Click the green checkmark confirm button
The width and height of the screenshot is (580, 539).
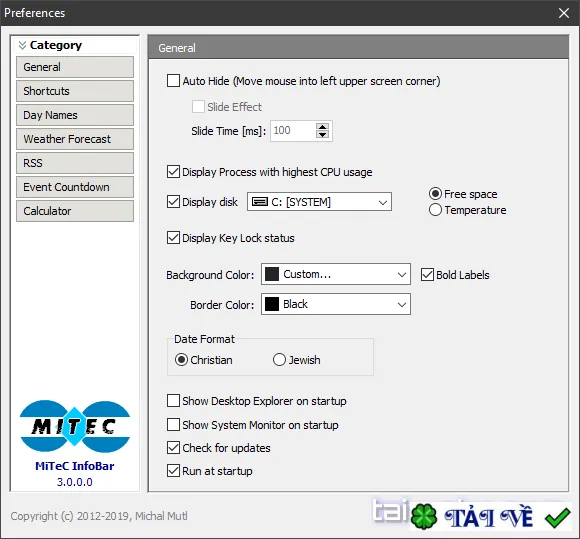[x=557, y=517]
